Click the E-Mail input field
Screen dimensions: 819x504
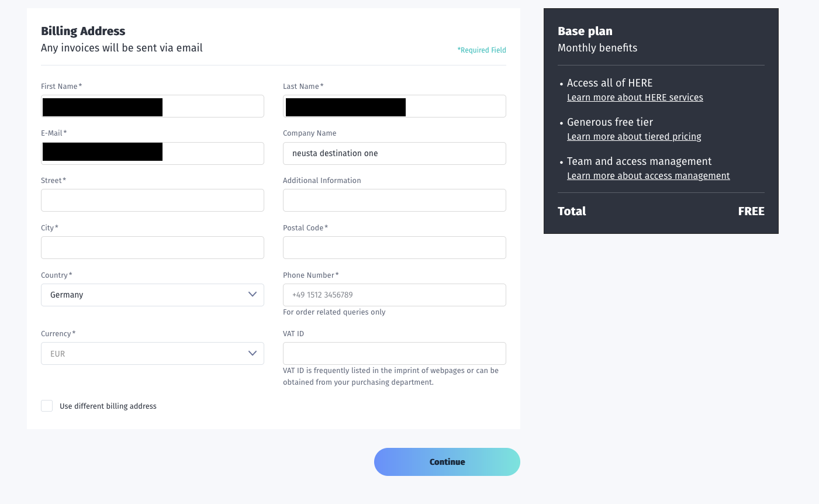[153, 153]
